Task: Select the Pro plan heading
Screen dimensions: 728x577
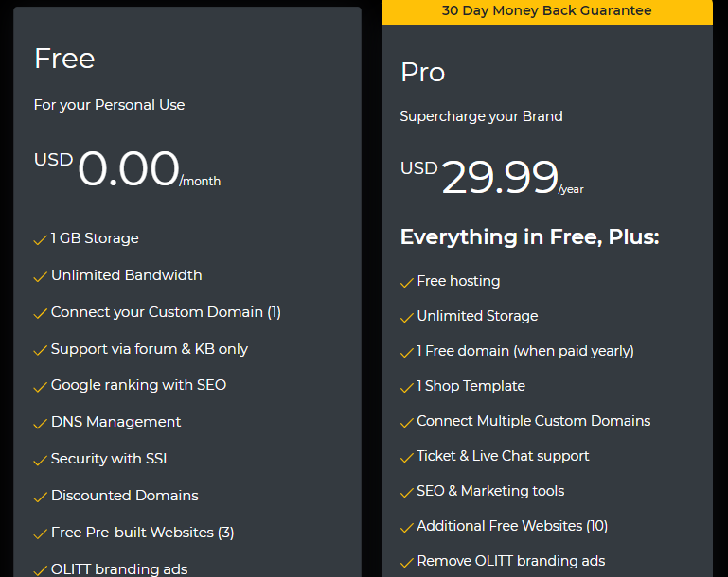Action: [423, 72]
